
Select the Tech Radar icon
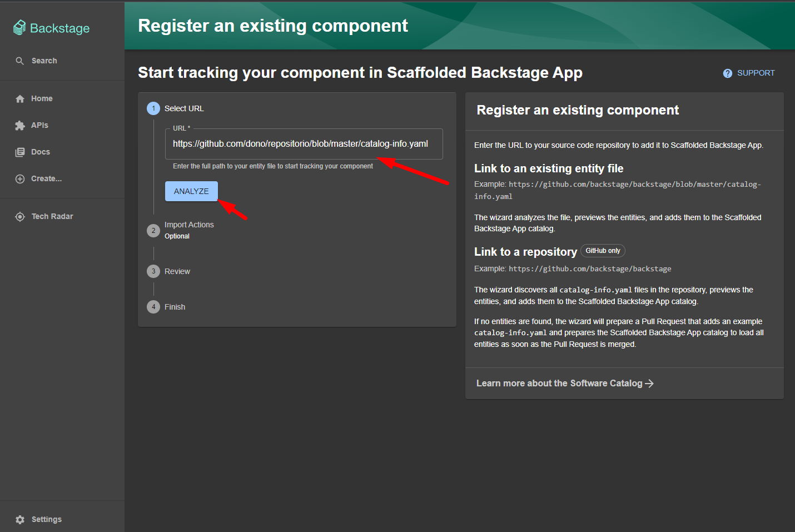20,216
